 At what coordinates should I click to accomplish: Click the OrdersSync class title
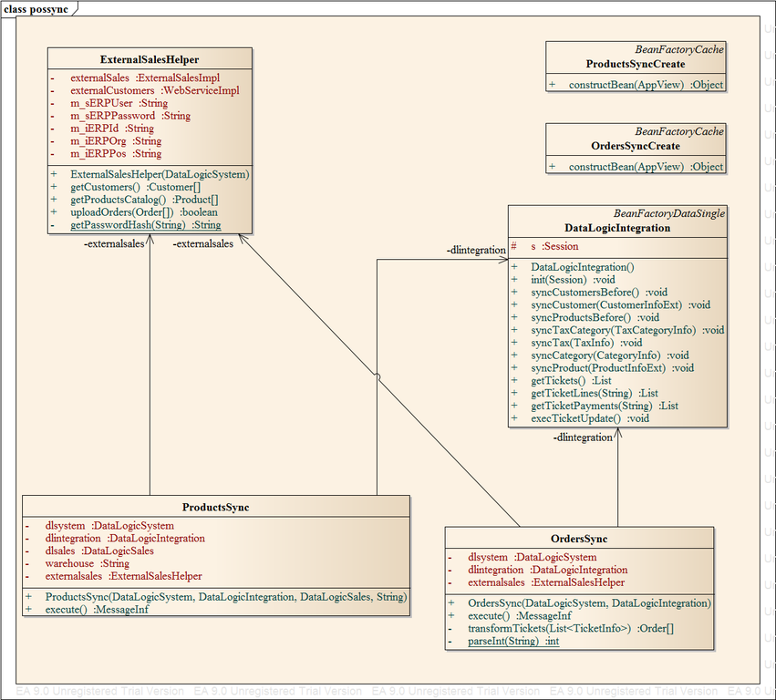(x=579, y=539)
